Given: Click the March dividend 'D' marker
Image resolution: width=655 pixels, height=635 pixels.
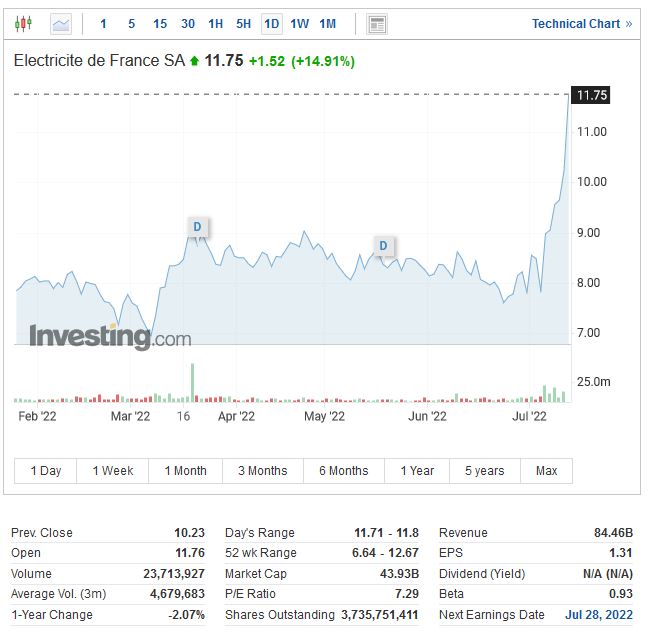Looking at the screenshot, I should pos(197,227).
